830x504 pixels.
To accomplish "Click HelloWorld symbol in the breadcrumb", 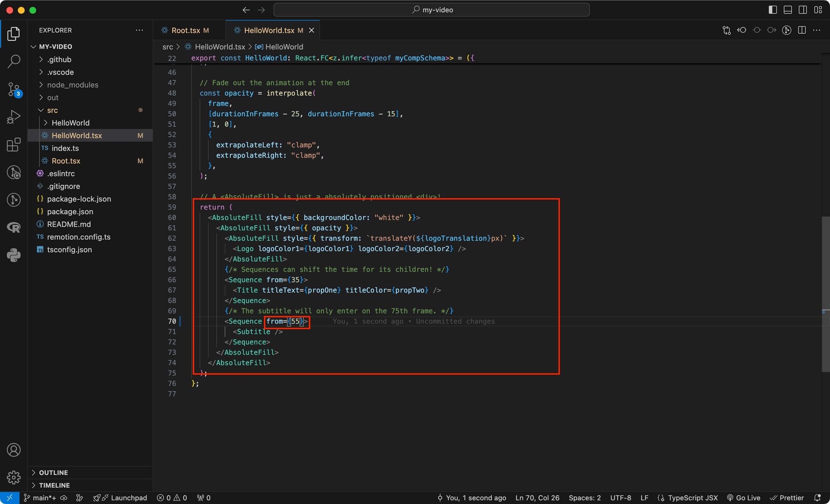I will [284, 47].
